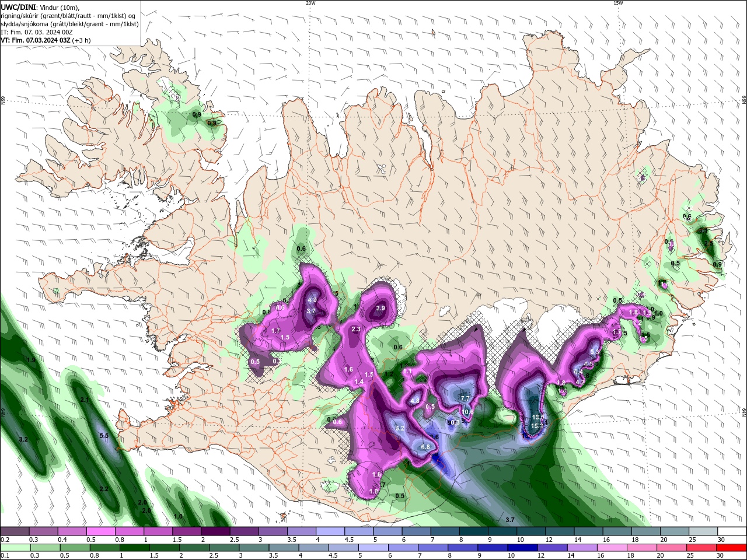Pick the pale mint green first swatch of the bottom legend row
This screenshot has height=560, width=747.
15,548
